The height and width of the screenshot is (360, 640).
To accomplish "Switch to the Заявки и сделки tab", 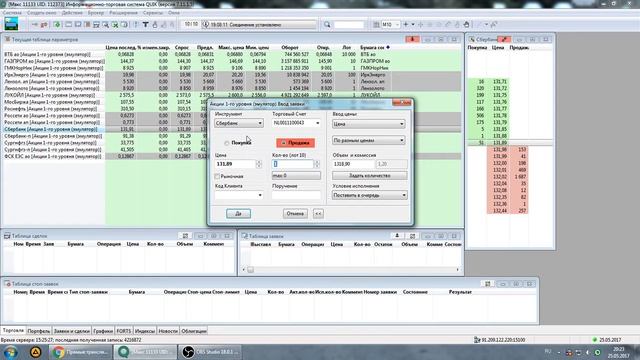I will coord(71,331).
